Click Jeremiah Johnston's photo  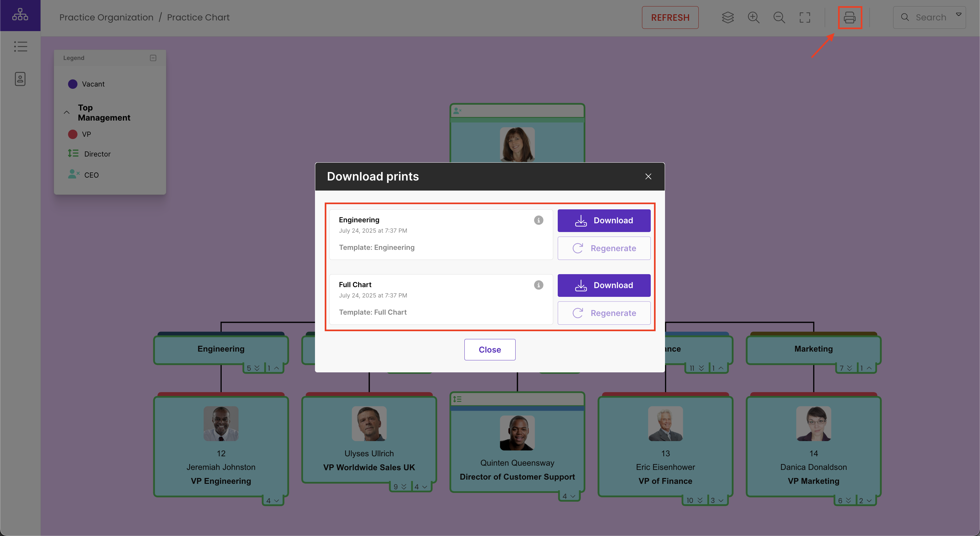click(221, 424)
